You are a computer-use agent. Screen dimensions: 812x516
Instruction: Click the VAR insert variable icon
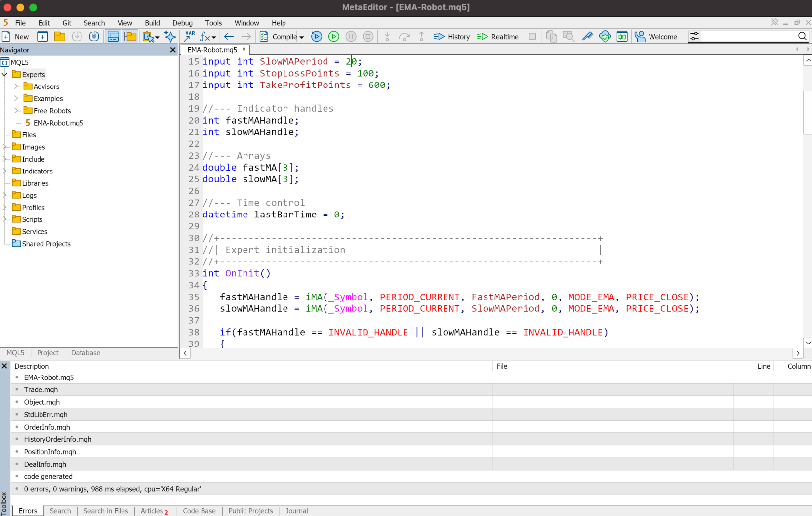(190, 37)
